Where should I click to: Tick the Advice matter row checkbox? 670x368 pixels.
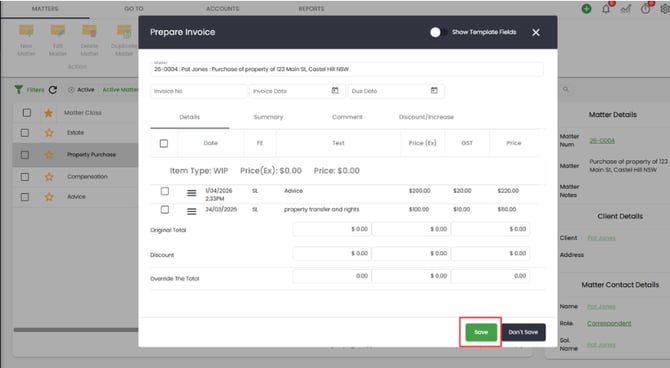tap(25, 197)
